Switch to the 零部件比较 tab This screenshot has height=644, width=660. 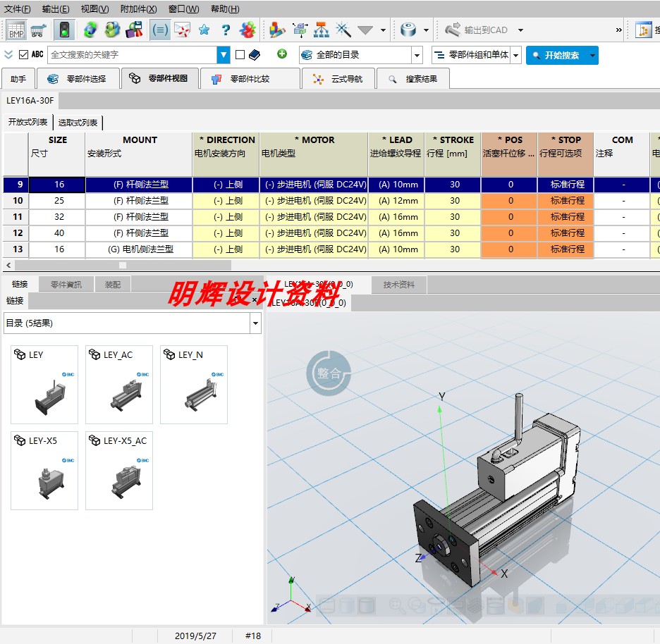pos(250,79)
